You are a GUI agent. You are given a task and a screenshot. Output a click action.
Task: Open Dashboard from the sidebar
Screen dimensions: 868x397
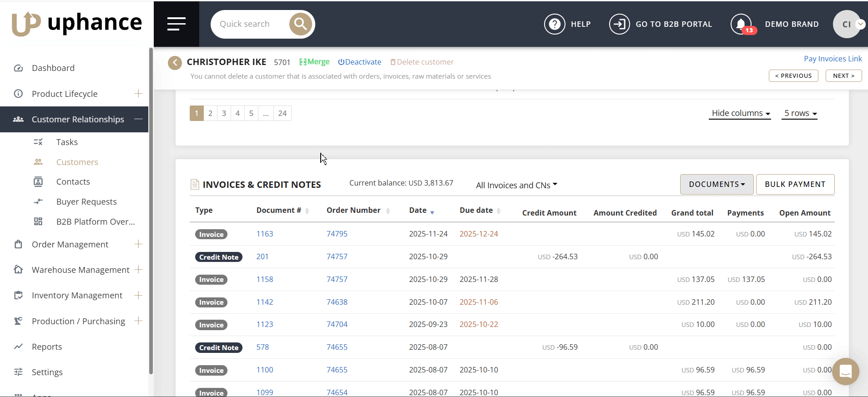(53, 68)
